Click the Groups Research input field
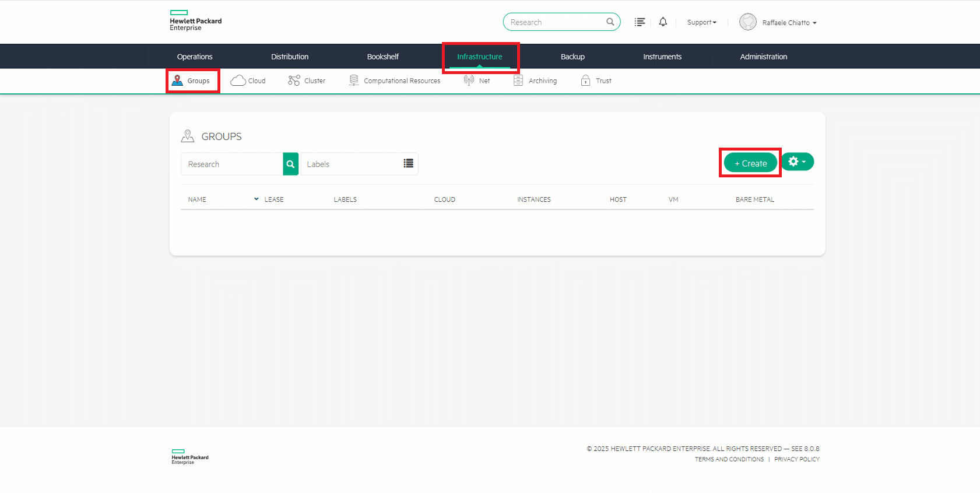Image resolution: width=980 pixels, height=493 pixels. click(232, 164)
